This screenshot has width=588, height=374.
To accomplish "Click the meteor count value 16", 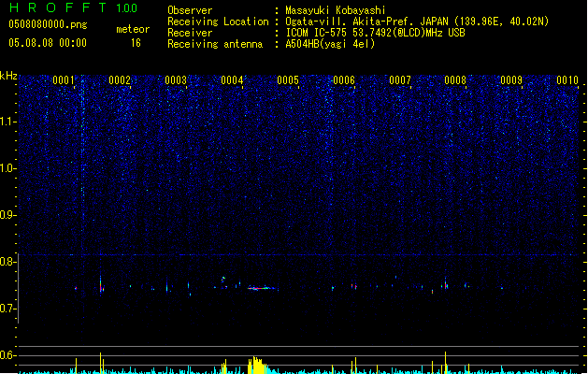I will (136, 43).
